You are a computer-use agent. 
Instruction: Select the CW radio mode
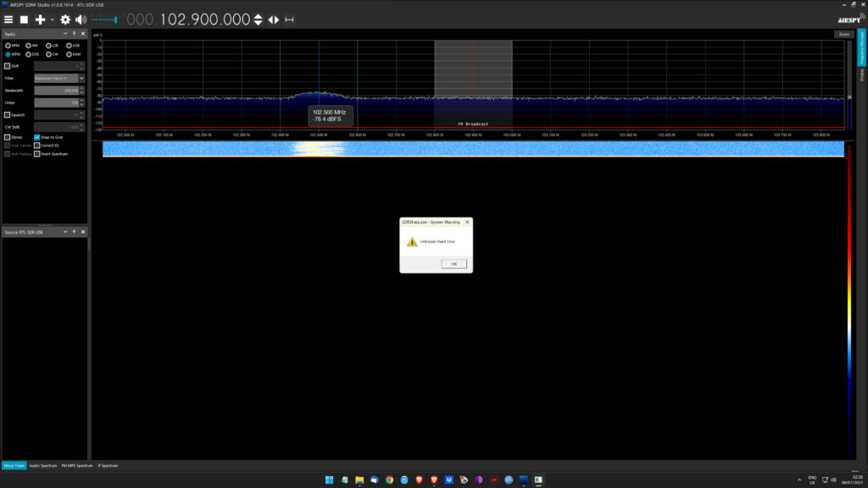(x=52, y=54)
